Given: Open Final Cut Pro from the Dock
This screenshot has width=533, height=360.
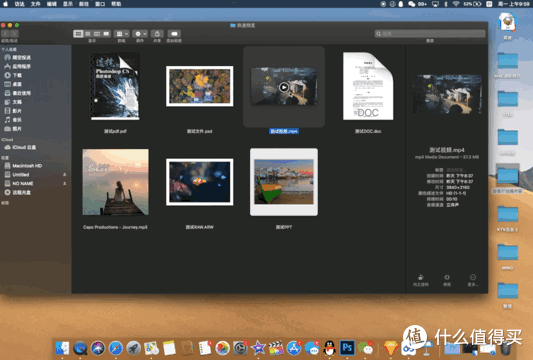Looking at the screenshot, I should tap(276, 348).
